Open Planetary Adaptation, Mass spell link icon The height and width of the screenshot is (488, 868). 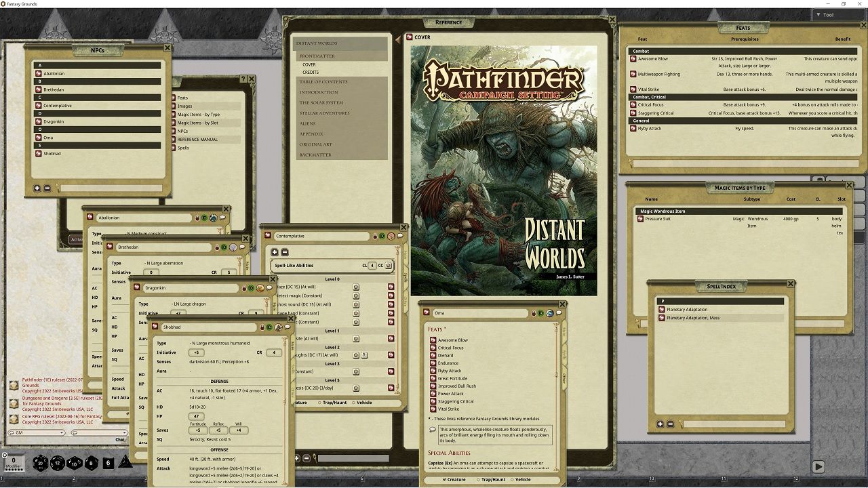(x=662, y=318)
